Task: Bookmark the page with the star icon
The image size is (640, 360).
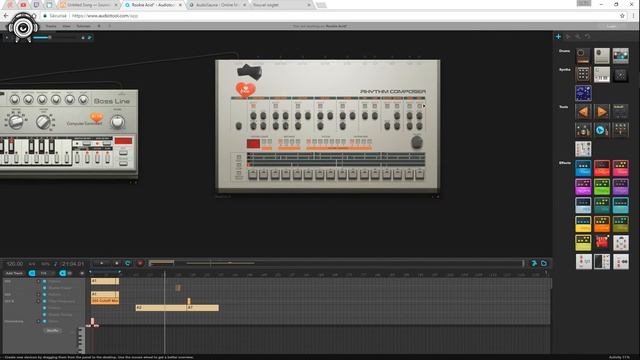Action: click(x=622, y=16)
